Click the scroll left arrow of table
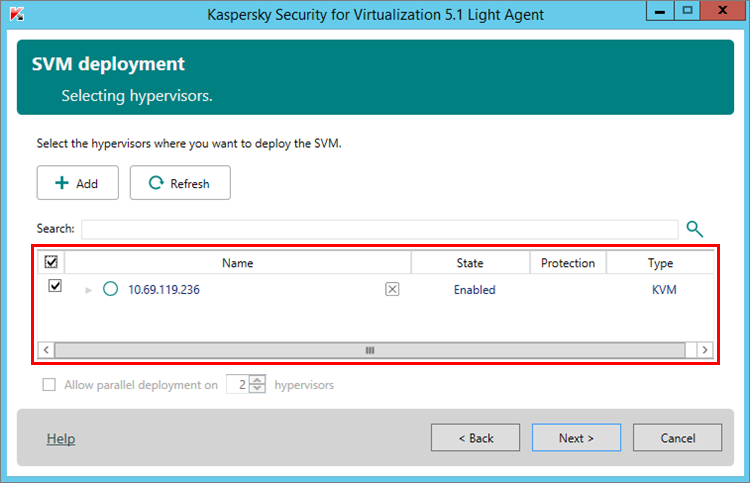This screenshot has width=750, height=483. [x=46, y=350]
